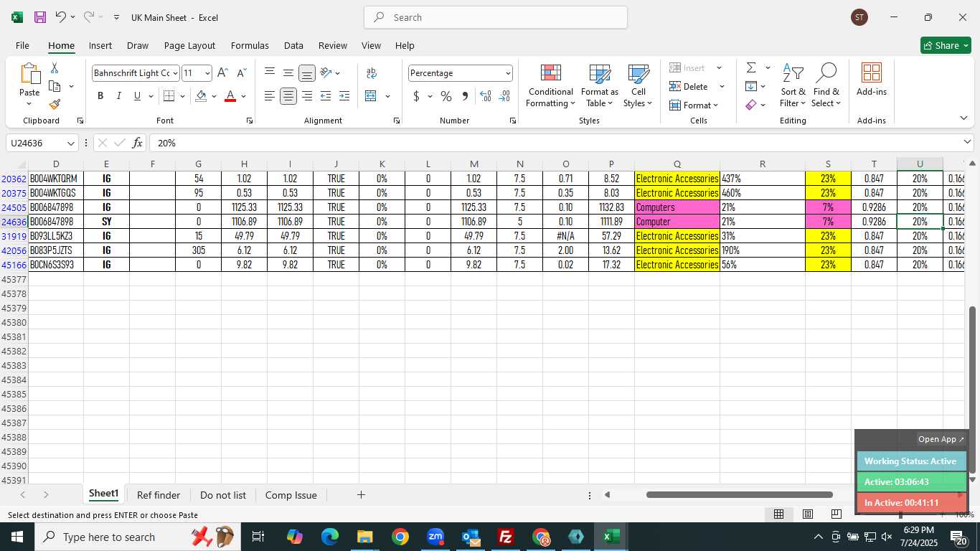Open the Add-ins pane
The height and width of the screenshot is (551, 980).
(x=872, y=80)
